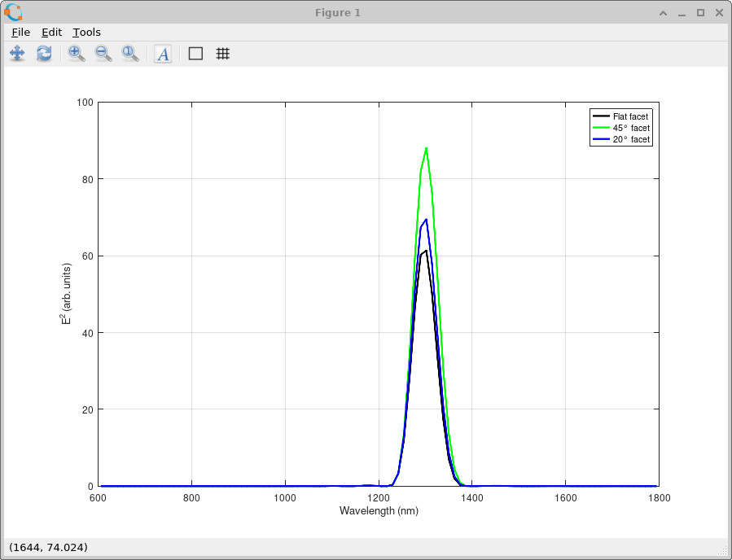The height and width of the screenshot is (560, 732).
Task: Click the Octave logo in the title bar
Action: (11, 12)
